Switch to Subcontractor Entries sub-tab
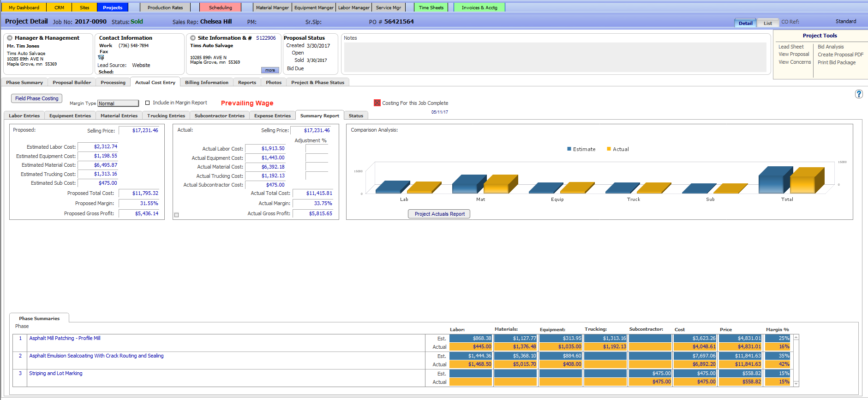Screen dimensions: 868x400 click(220, 115)
